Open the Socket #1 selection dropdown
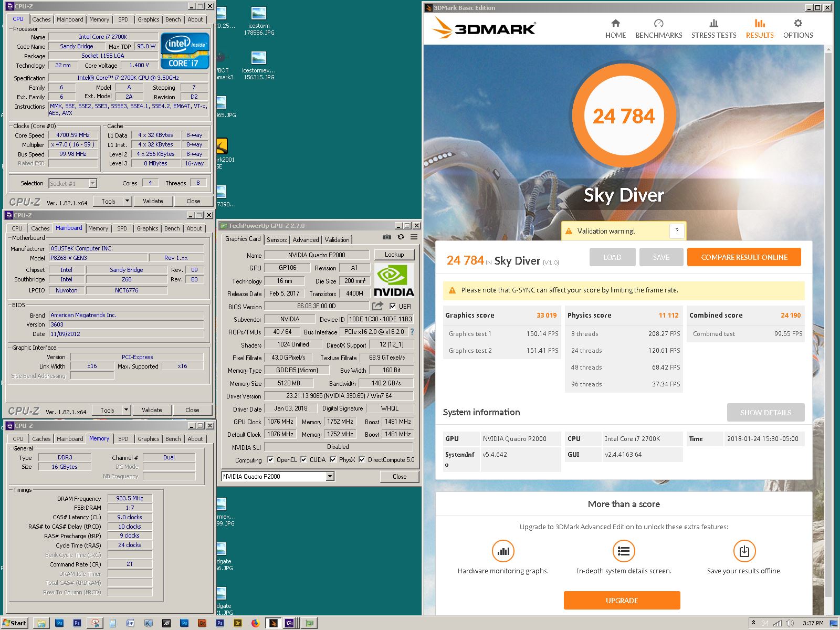 93,183
